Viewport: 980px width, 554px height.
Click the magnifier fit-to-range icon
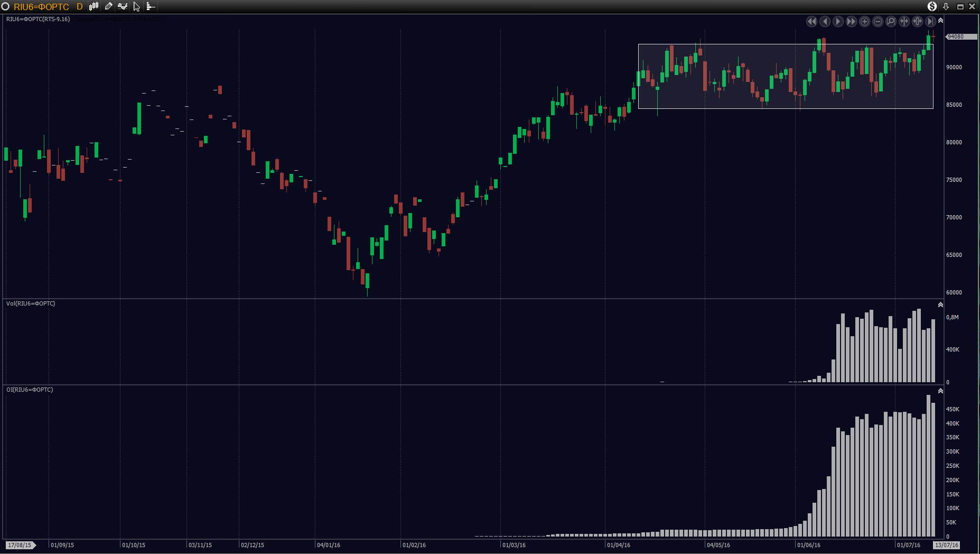(891, 22)
